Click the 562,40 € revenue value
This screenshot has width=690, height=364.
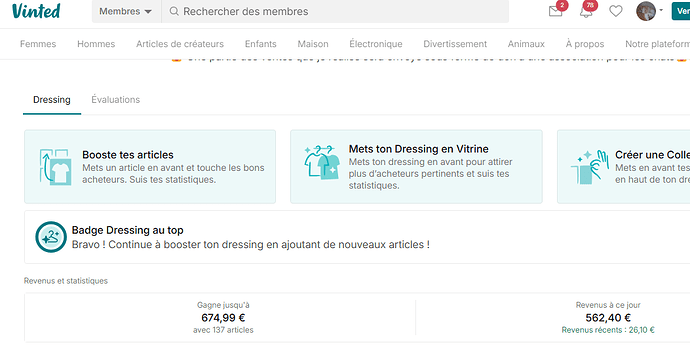[x=608, y=318]
